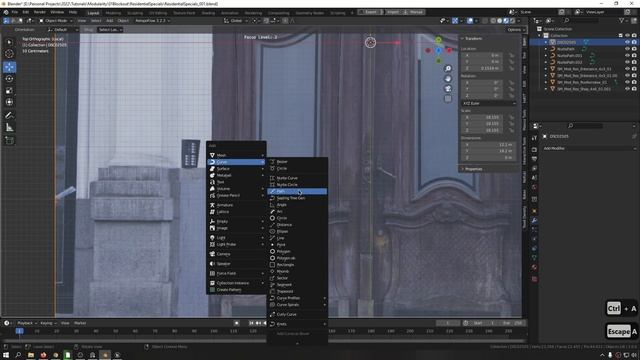Click the timeline current frame marker
Screen dimensions: 640x360
19,331
